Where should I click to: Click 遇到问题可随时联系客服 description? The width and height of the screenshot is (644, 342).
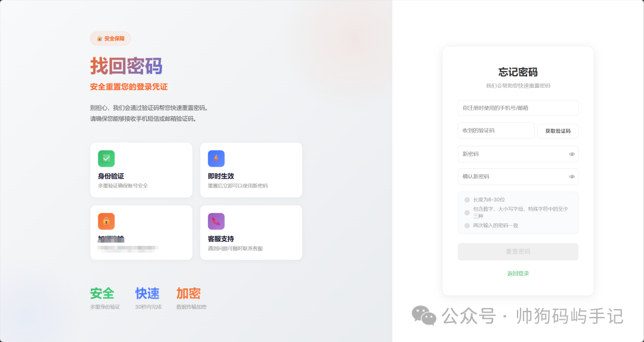(236, 249)
